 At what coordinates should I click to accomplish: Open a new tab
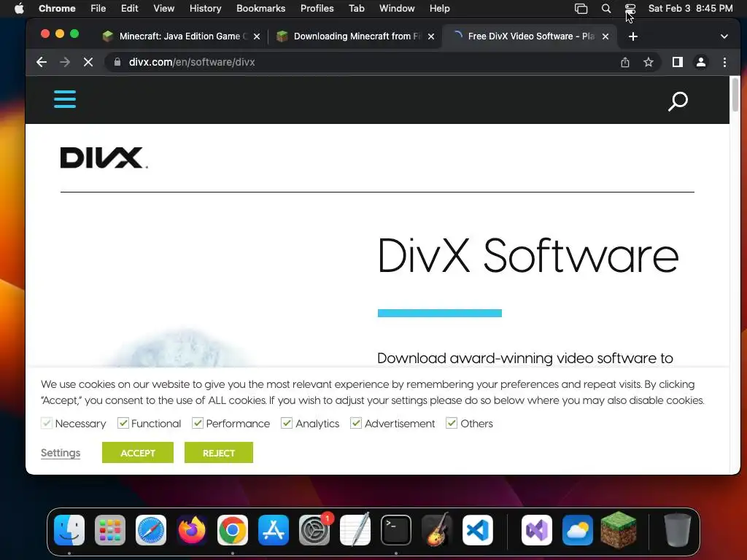click(632, 36)
